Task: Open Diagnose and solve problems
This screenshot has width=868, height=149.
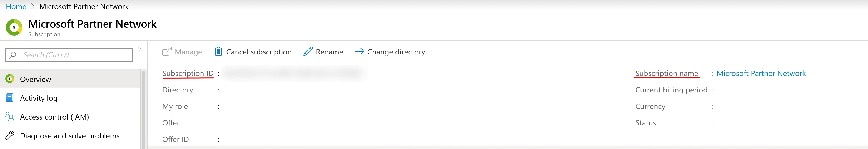Action: coord(69,136)
